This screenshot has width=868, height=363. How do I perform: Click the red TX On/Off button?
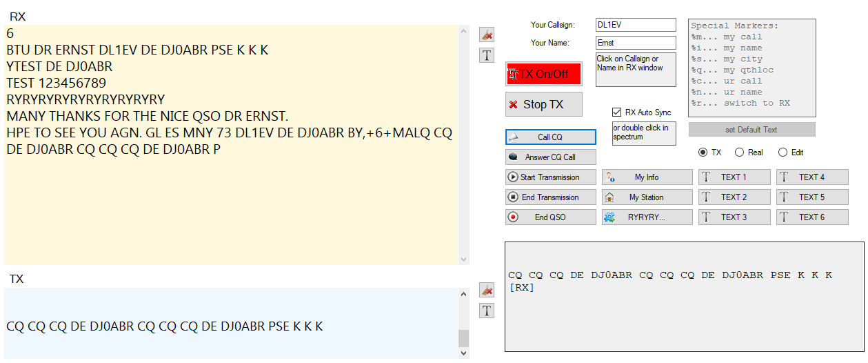[x=544, y=74]
